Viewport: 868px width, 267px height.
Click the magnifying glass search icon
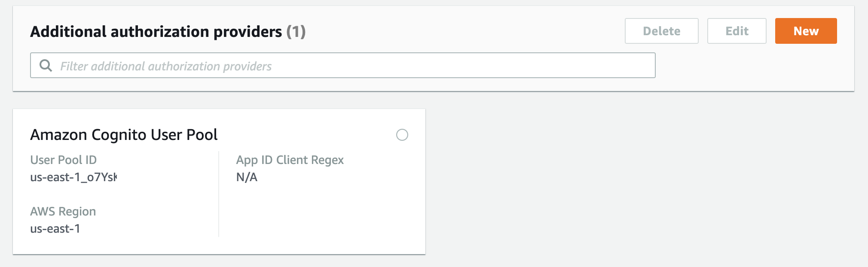[46, 66]
